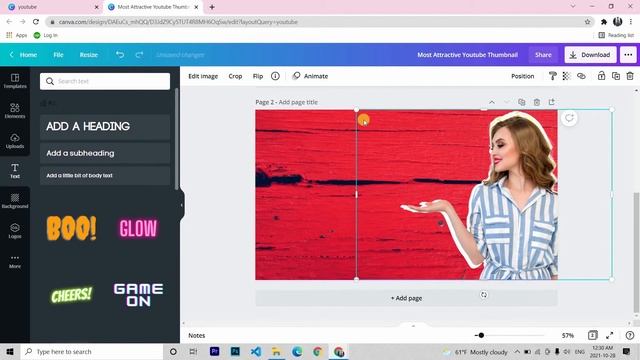Image resolution: width=640 pixels, height=360 pixels.
Task: Pick the GLOW text style thumbnail
Action: pos(138,228)
